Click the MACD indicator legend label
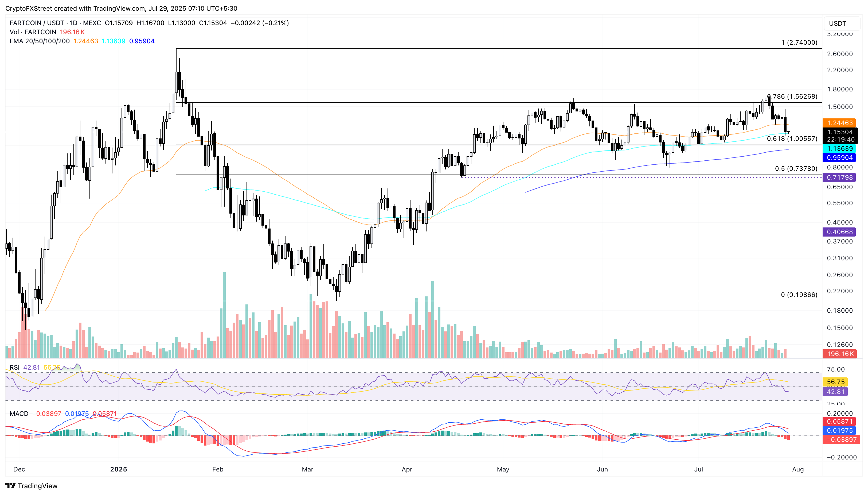Image resolution: width=868 pixels, height=495 pixels. pos(19,414)
